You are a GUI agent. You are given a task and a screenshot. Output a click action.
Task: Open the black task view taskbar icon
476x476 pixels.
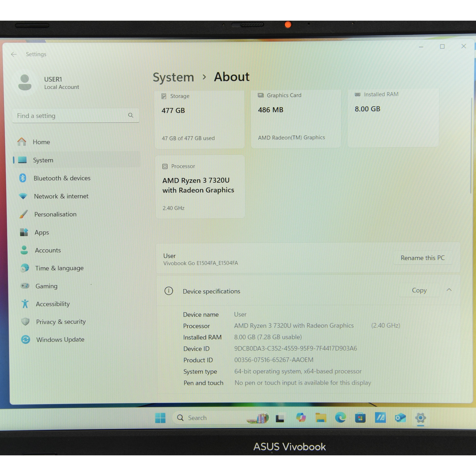point(280,418)
